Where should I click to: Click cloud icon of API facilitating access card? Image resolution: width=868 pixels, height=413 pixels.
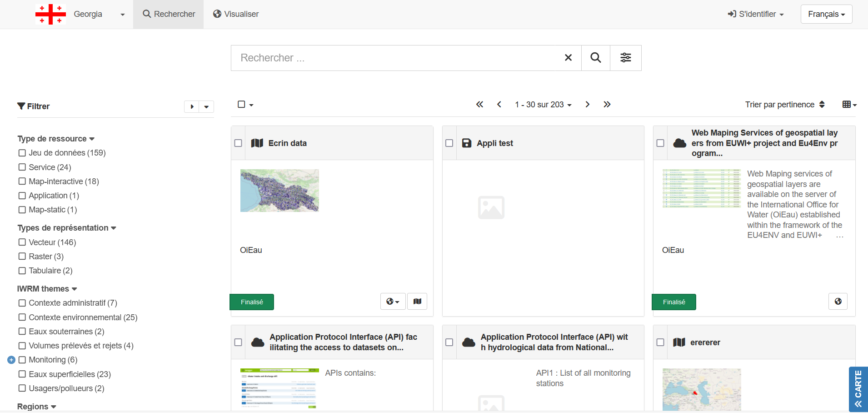[x=258, y=342]
